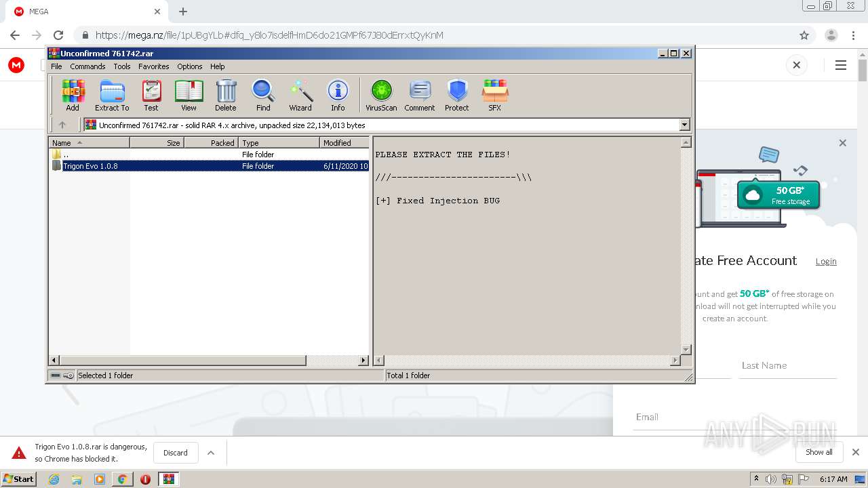Bookmark this page star icon

click(x=804, y=35)
